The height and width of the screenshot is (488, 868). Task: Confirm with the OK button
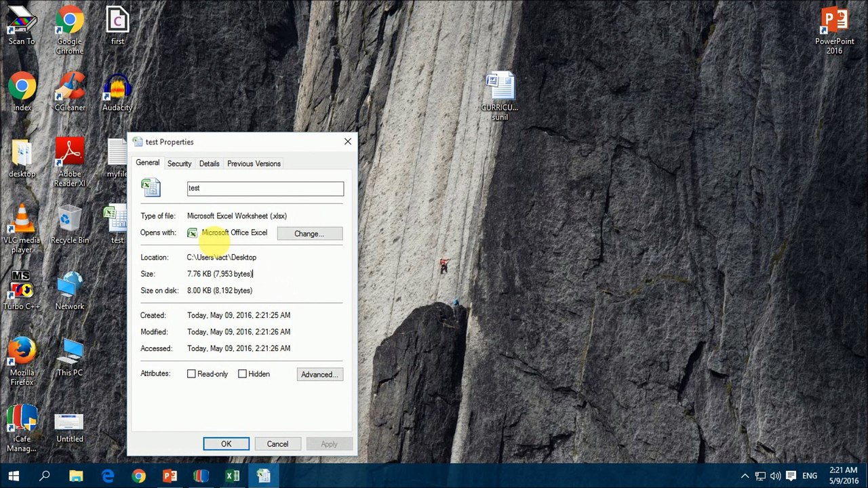pyautogui.click(x=226, y=444)
